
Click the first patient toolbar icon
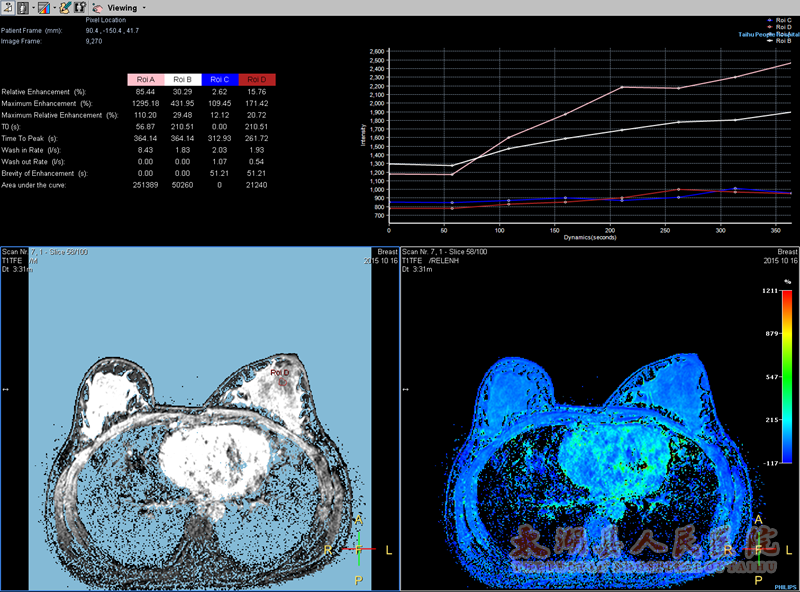[x=6, y=7]
